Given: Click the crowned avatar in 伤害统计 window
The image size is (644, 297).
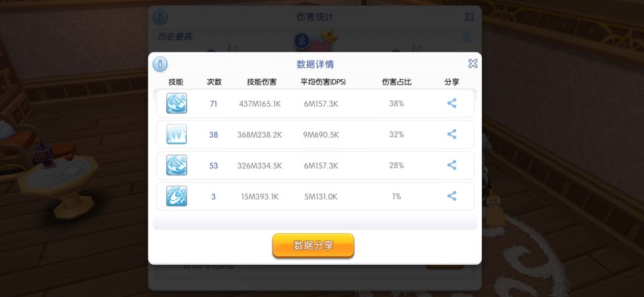Looking at the screenshot, I should 315,40.
